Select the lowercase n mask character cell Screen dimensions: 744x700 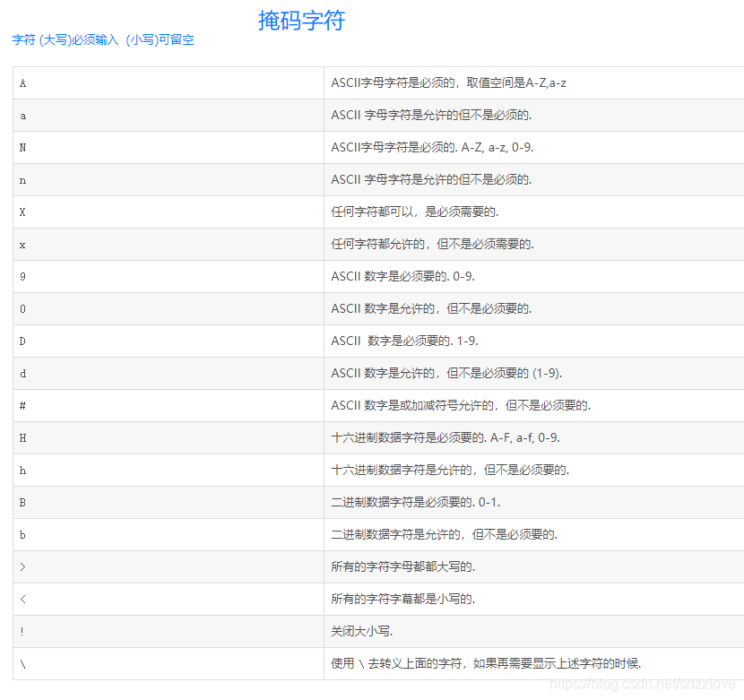coord(169,180)
